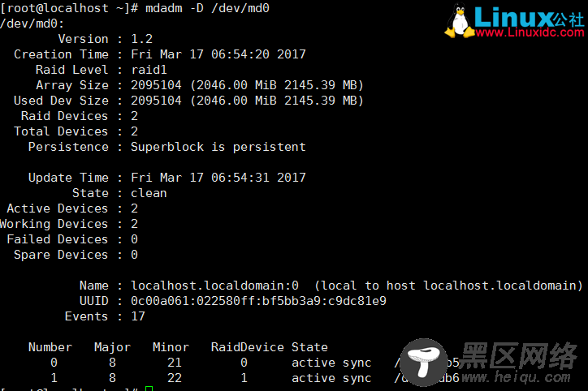Viewport: 588px width, 391px height.
Task: Click the mushroom watermark logo
Action: tap(424, 363)
